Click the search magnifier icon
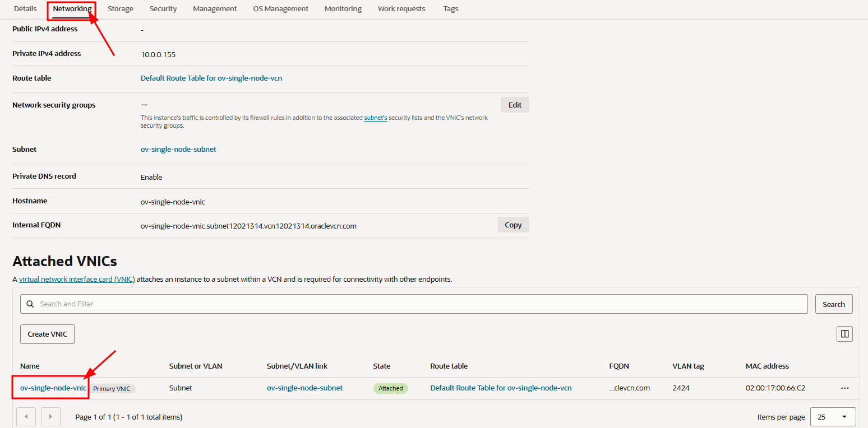The height and width of the screenshot is (428, 868). [x=30, y=304]
